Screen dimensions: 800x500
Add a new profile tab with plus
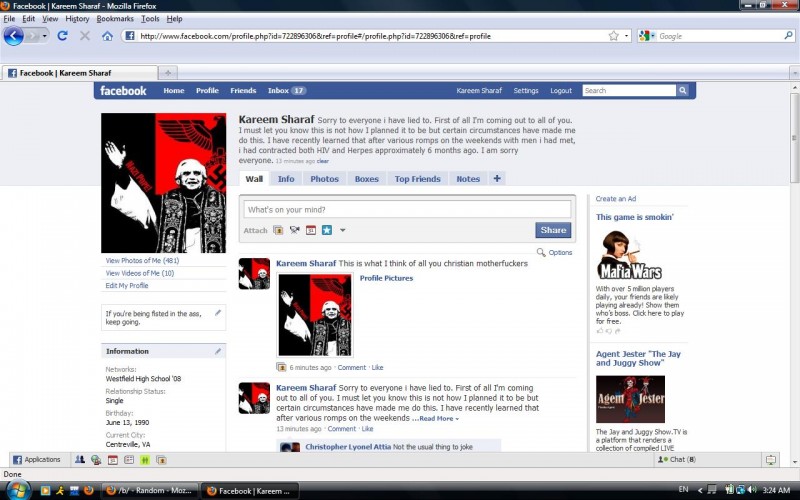click(x=497, y=178)
